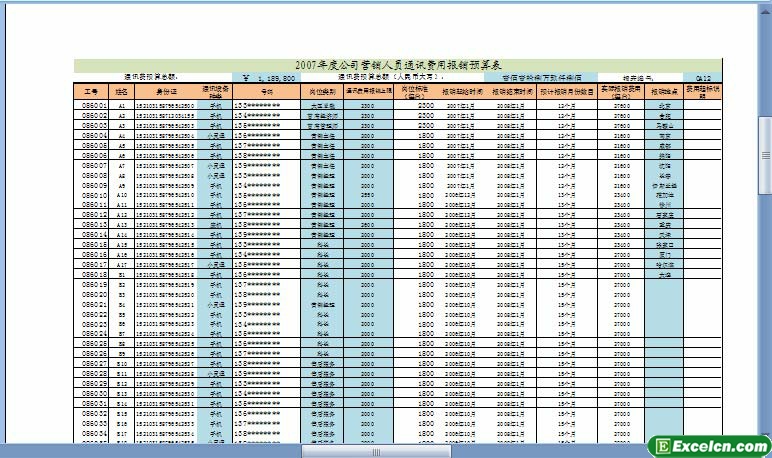Select the budget total cell ¥ 1,189,800
This screenshot has height=458, width=772.
point(266,78)
